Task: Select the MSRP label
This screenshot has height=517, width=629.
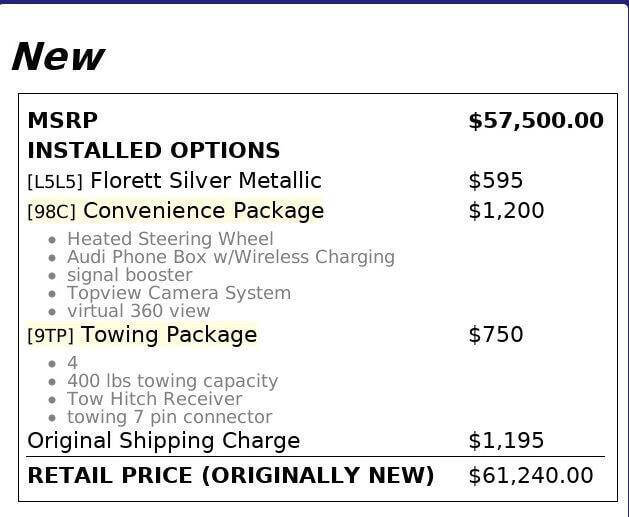Action: coord(62,121)
